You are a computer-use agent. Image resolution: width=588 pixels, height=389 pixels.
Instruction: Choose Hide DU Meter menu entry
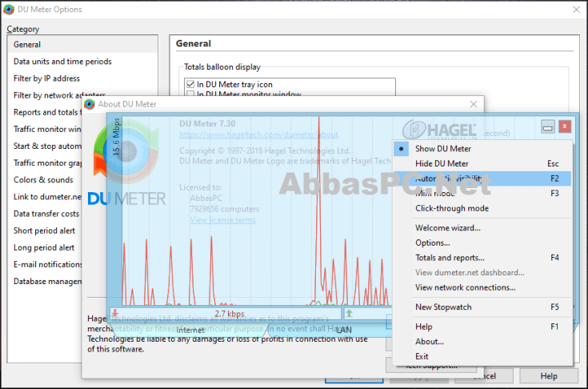482,163
